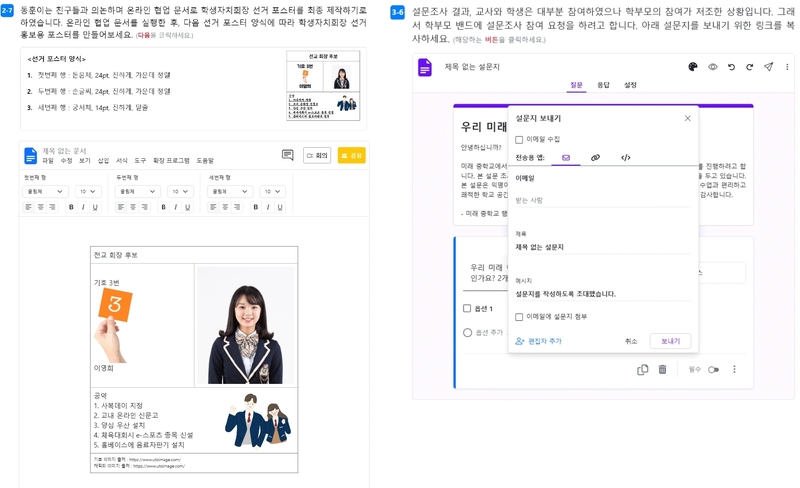
Task: Click the 메시지 message field
Action: coord(603,294)
